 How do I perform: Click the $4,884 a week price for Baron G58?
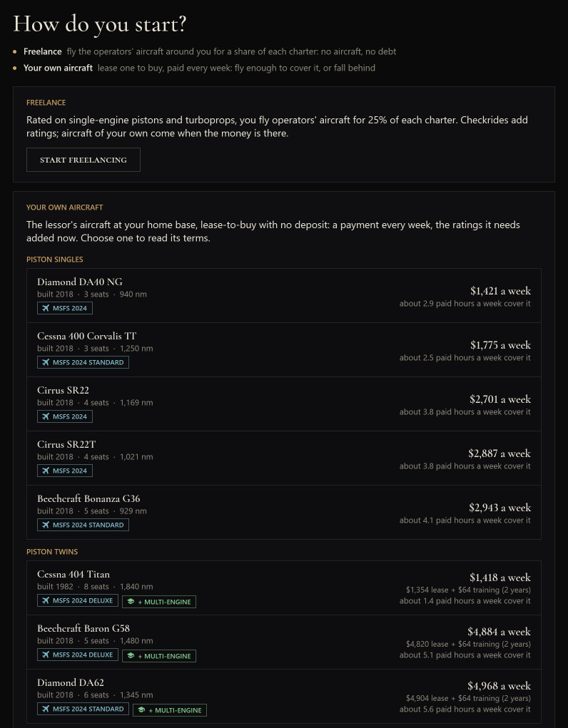tap(499, 632)
